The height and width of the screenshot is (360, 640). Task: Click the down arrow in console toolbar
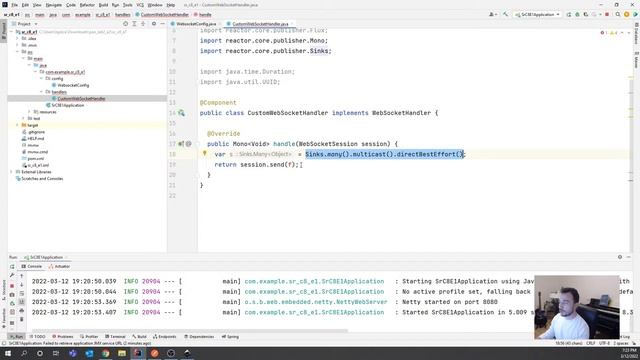[22, 285]
